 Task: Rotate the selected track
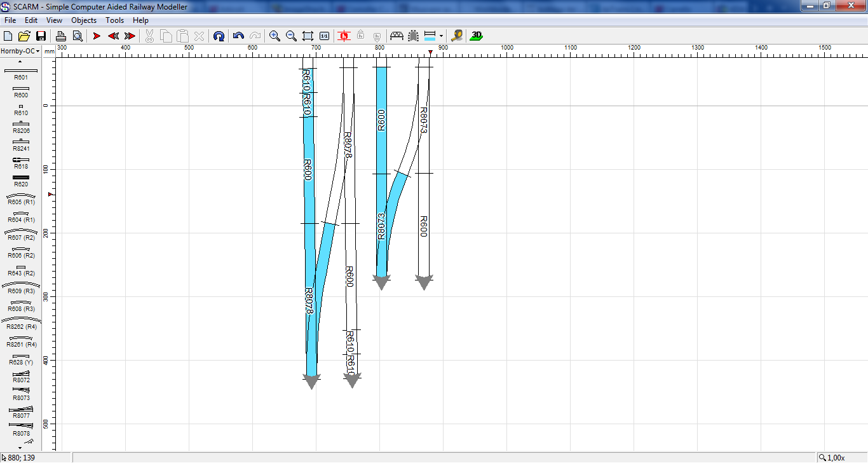219,36
